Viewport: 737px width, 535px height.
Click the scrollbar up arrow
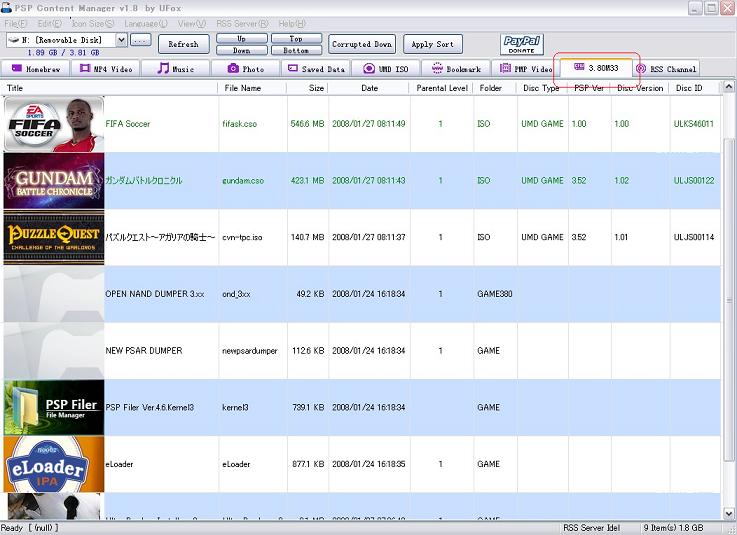click(x=729, y=87)
